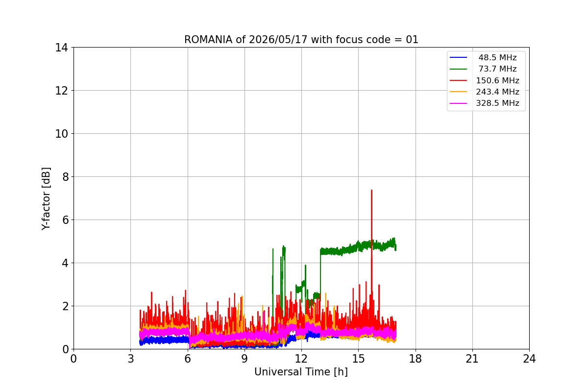Click the x-axis tick label 12
Image resolution: width=588 pixels, height=392 pixels.
(x=301, y=359)
